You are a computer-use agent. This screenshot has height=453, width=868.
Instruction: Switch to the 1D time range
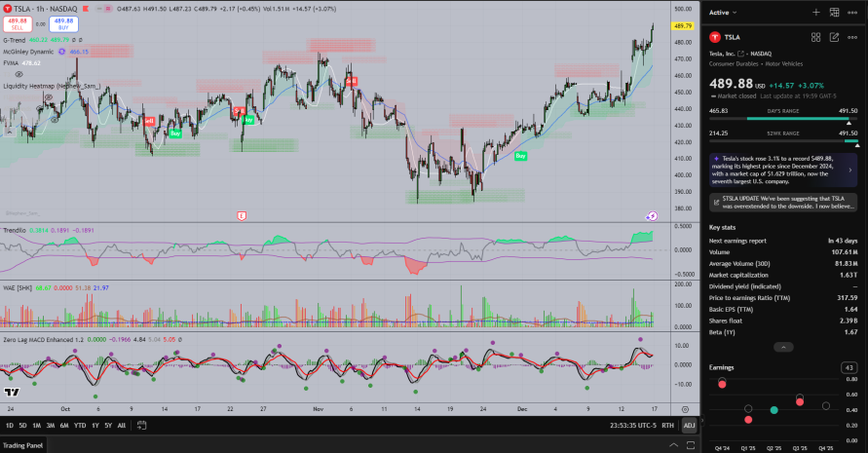point(10,426)
